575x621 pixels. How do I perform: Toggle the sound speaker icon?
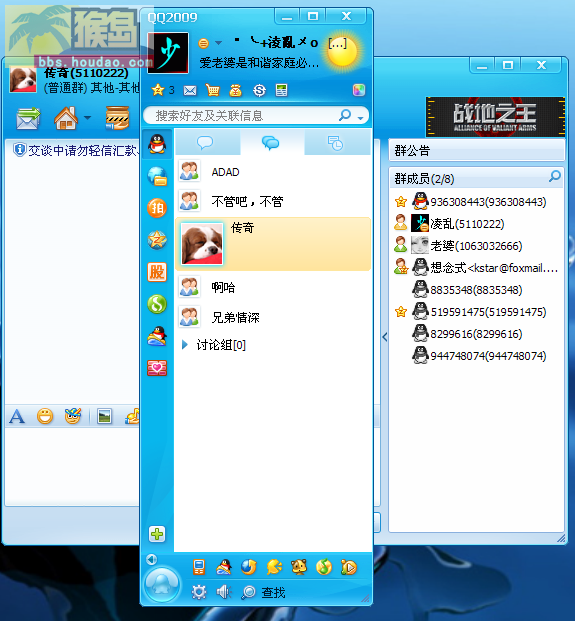(224, 592)
